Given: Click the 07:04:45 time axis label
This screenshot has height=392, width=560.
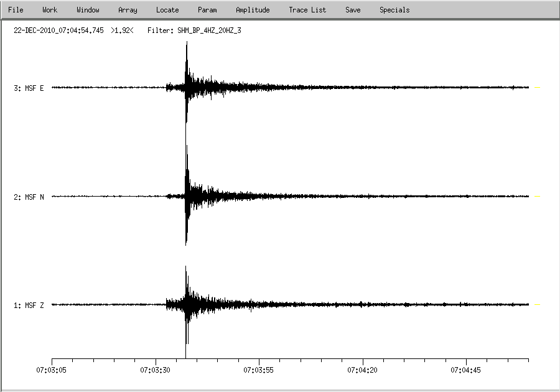Looking at the screenshot, I should pos(466,370).
